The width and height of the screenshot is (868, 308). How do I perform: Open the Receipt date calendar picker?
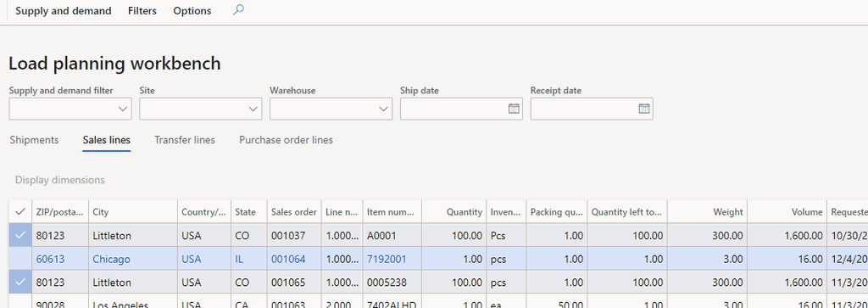pyautogui.click(x=644, y=109)
